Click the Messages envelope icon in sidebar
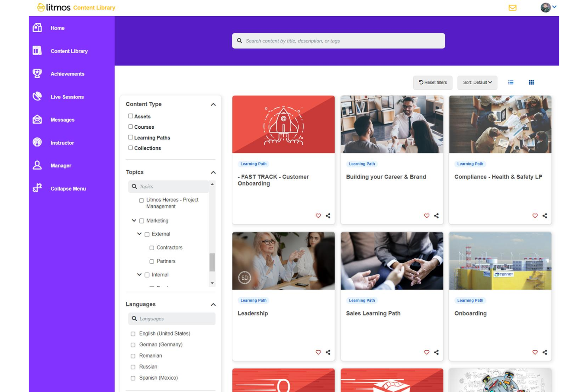588x392 pixels. (x=37, y=120)
